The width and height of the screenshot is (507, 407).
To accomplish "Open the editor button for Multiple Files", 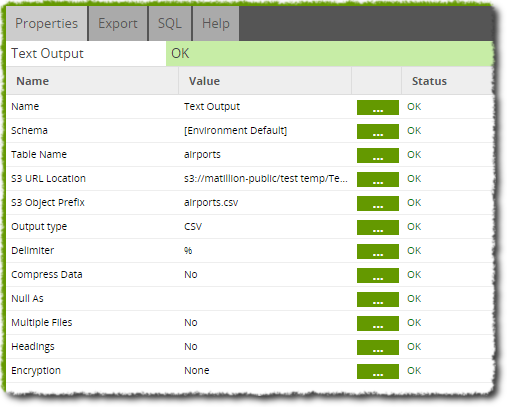I will click(x=378, y=323).
